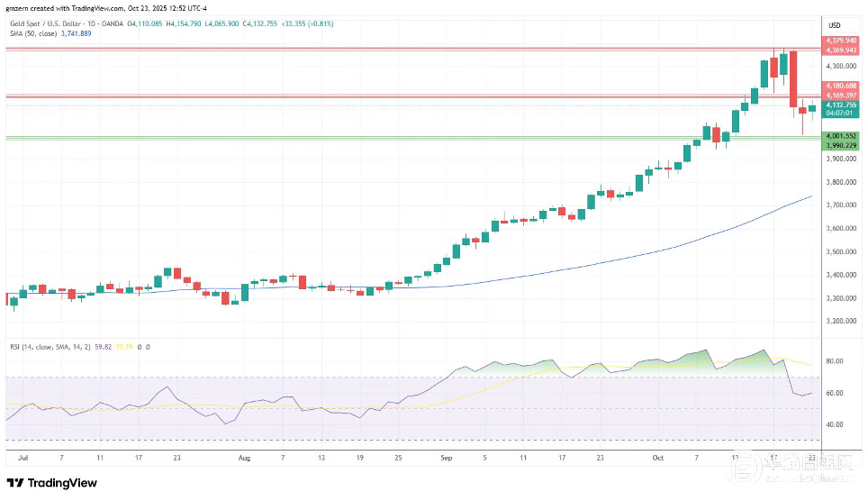
Task: Click the 4,169.397 resistance price label
Action: pos(840,95)
